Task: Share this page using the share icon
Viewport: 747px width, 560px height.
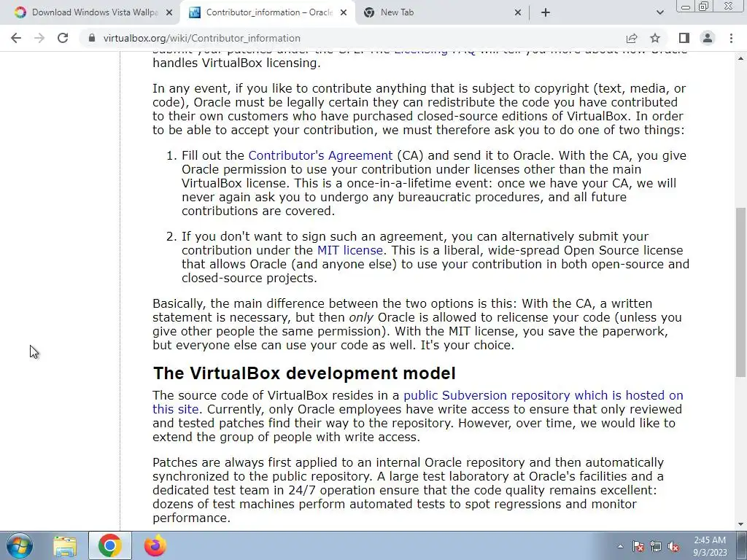Action: [632, 38]
